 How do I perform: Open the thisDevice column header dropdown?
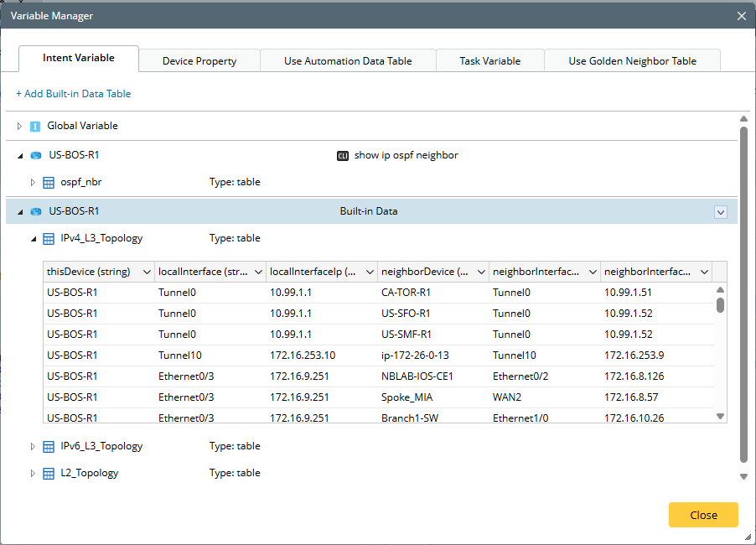point(147,272)
